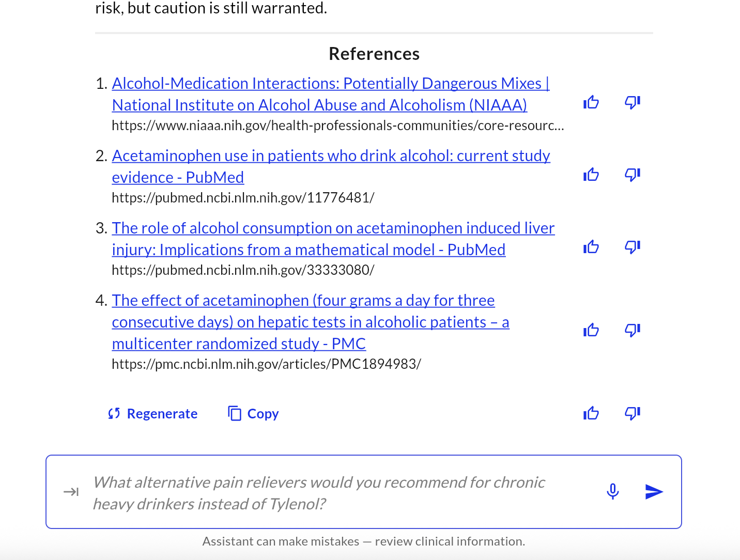Give overall response a thumbs down
The image size is (740, 560).
click(x=632, y=413)
